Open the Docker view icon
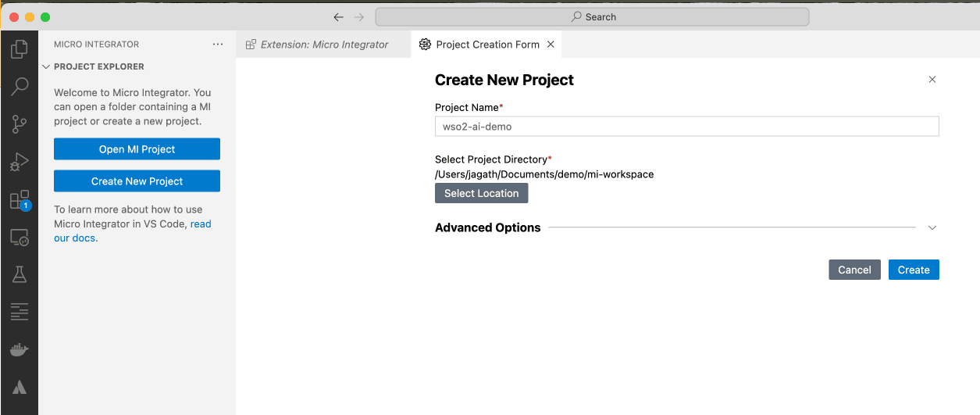 (x=19, y=349)
